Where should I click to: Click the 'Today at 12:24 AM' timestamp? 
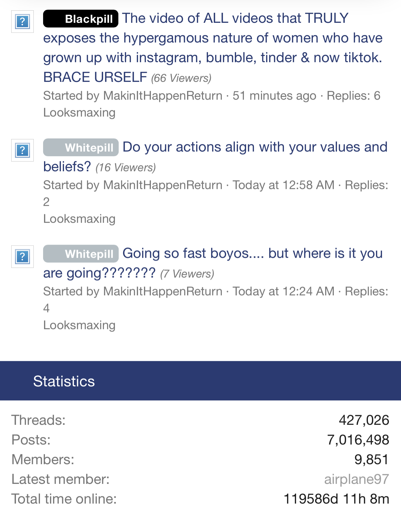pyautogui.click(x=284, y=291)
